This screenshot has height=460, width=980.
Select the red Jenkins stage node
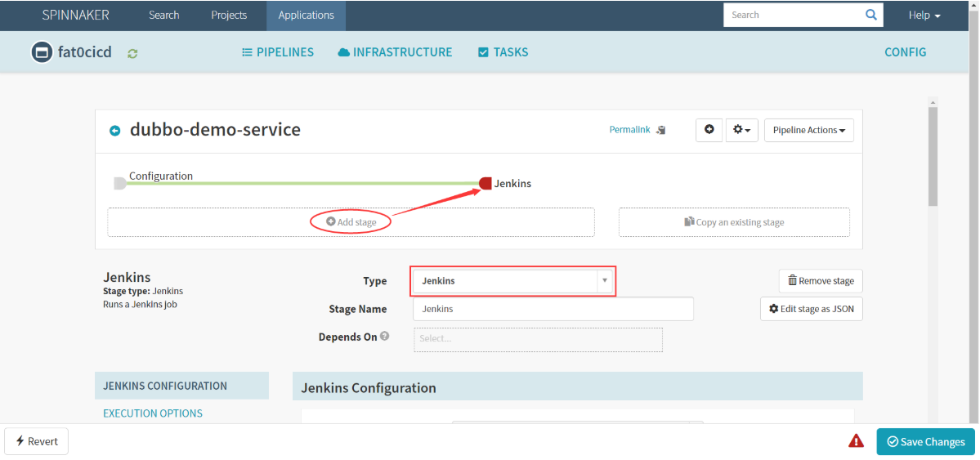pyautogui.click(x=485, y=183)
